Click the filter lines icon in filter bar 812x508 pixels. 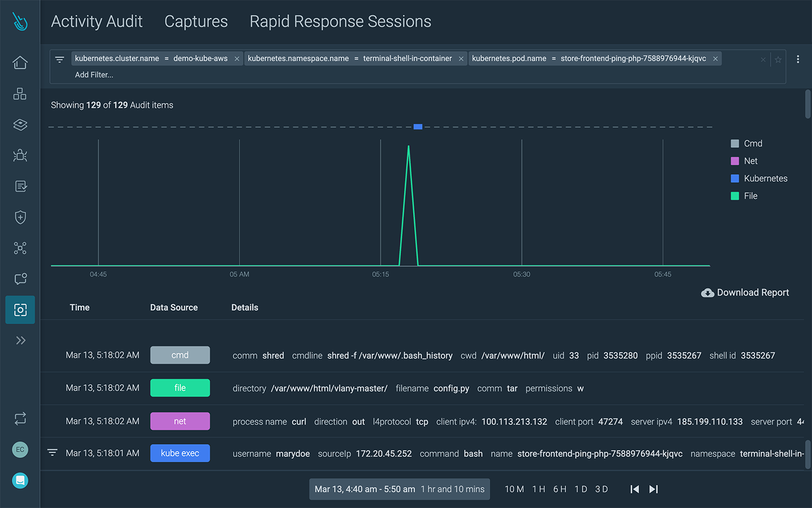click(x=60, y=59)
